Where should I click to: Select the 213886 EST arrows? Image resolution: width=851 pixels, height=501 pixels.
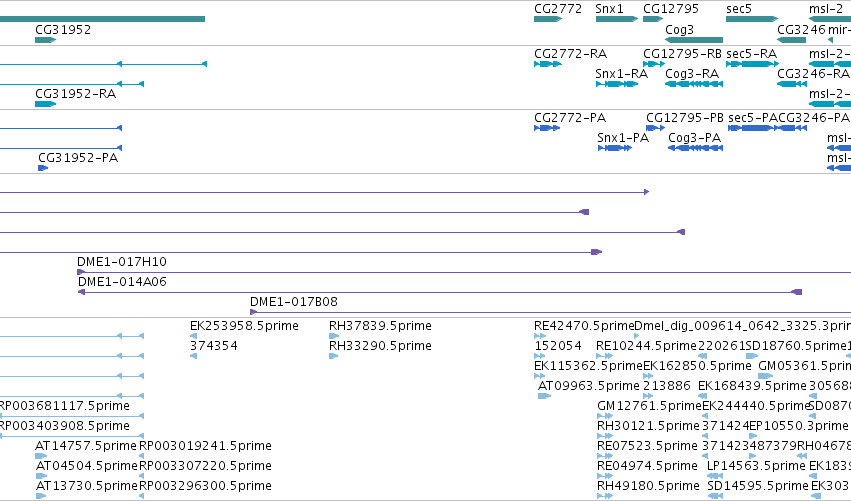click(648, 396)
